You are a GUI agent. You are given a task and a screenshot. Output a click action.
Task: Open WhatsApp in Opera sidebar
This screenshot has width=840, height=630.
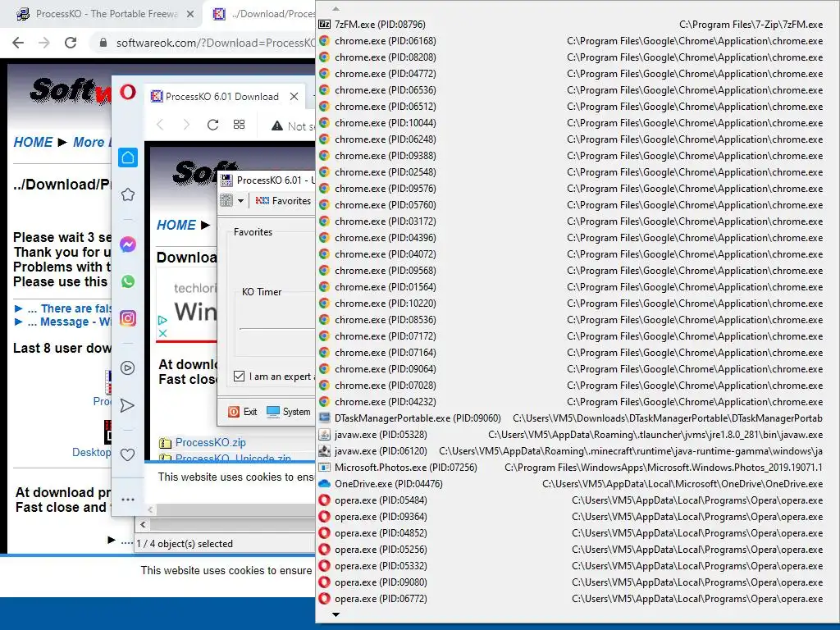tap(127, 281)
